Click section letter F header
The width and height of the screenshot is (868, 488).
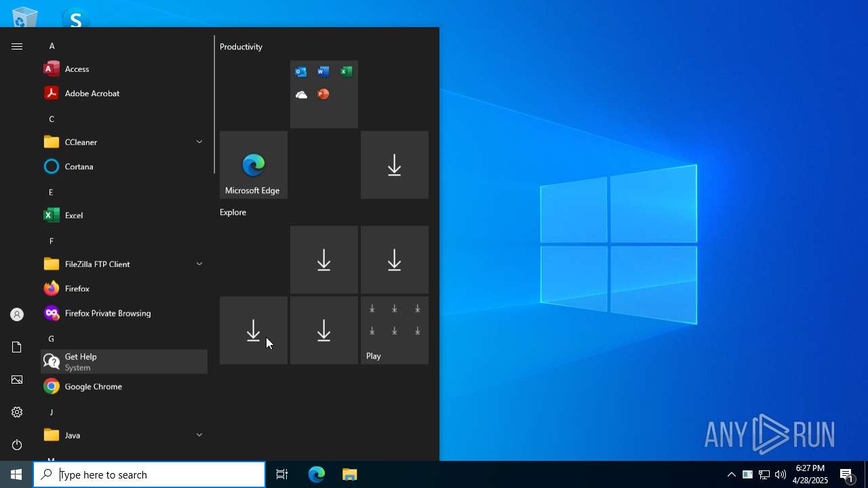[51, 241]
